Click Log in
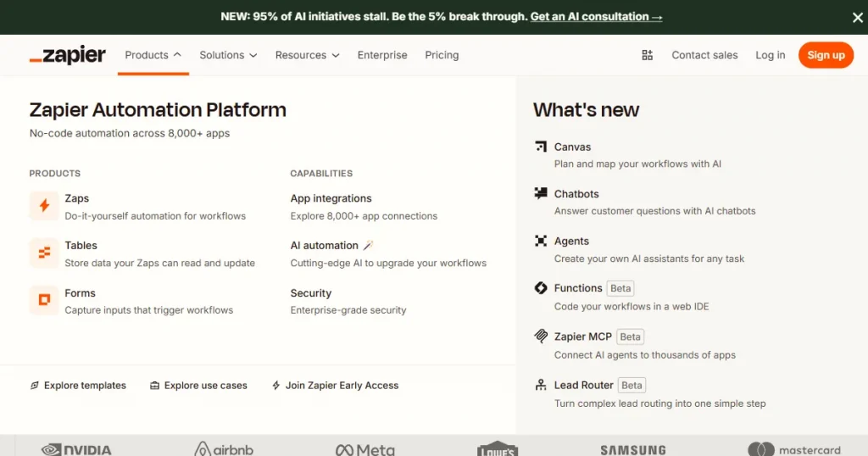This screenshot has height=456, width=868. (770, 55)
